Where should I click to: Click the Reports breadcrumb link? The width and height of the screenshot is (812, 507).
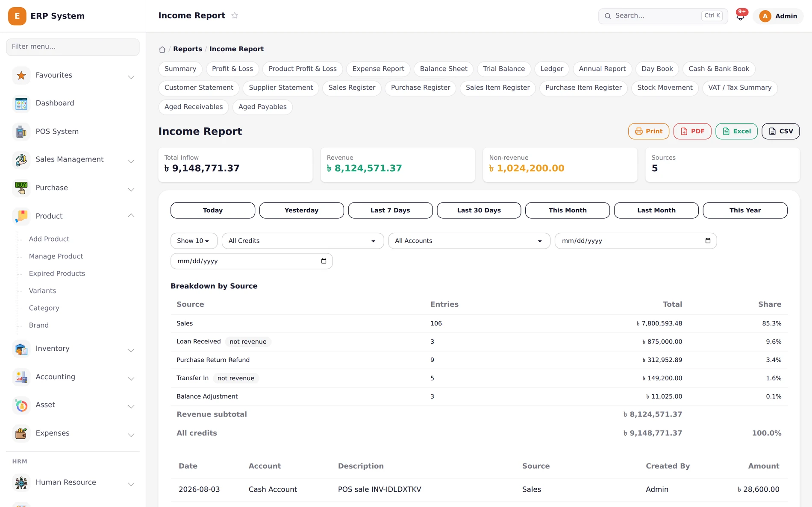click(x=188, y=49)
